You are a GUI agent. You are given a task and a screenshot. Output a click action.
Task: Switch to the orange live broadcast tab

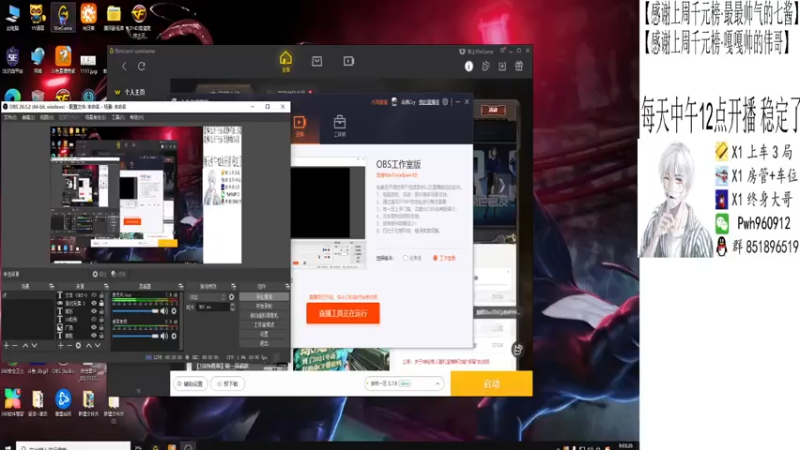pyautogui.click(x=299, y=126)
